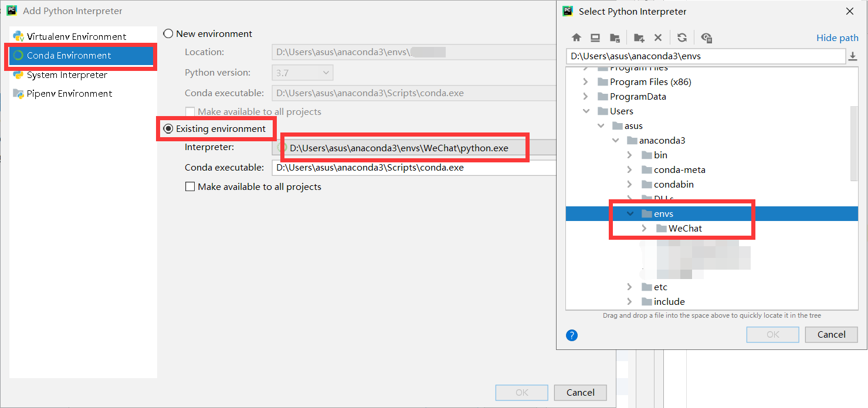Click the Home directory icon
Viewport: 868px width, 408px height.
coord(576,37)
